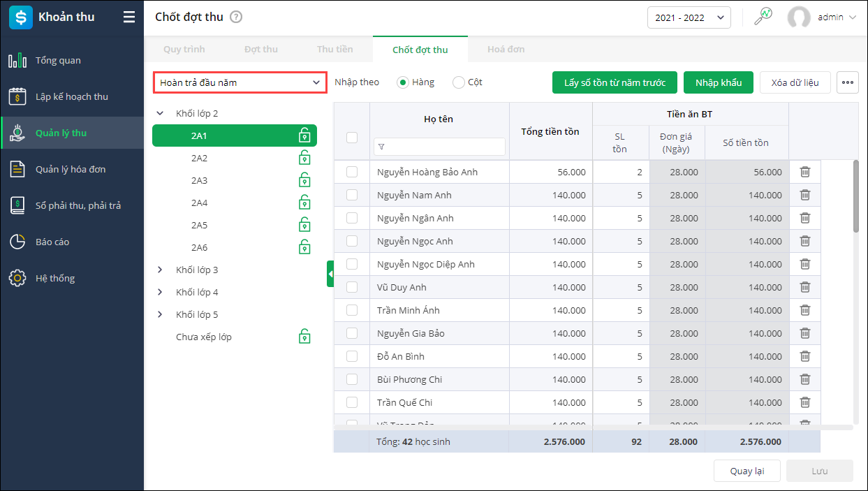Collapse the class tree panel arrow

click(330, 274)
